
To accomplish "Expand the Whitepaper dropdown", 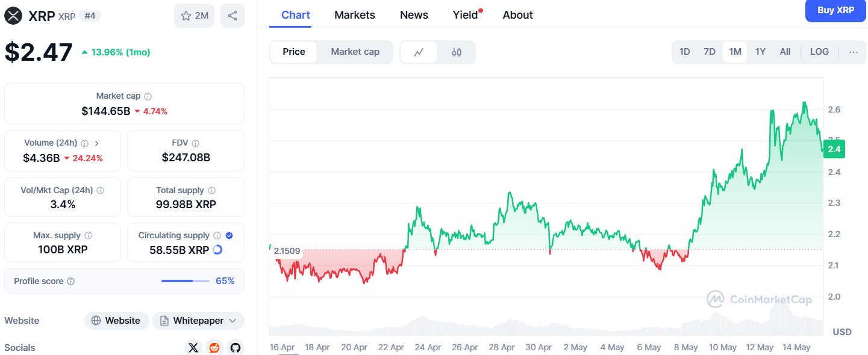I will [198, 321].
